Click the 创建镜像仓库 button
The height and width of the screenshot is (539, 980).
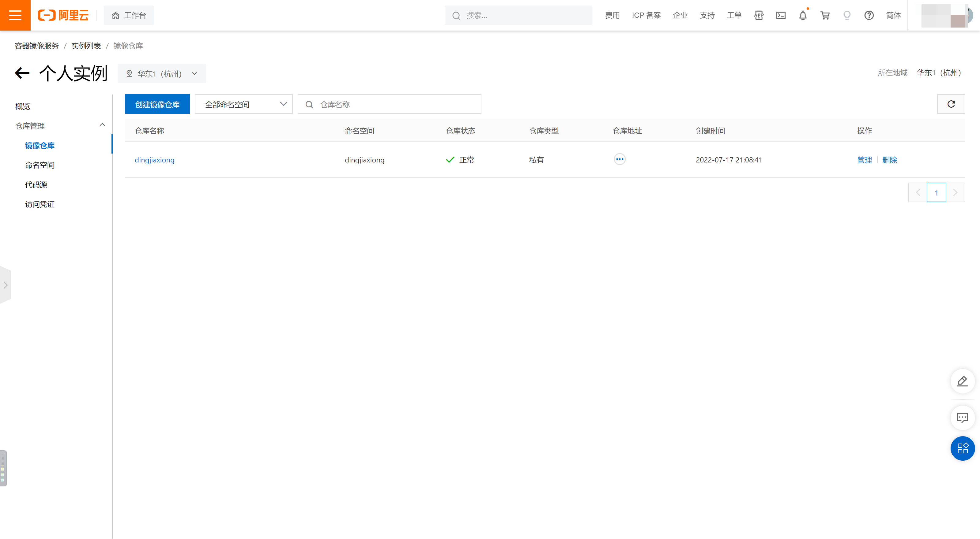(157, 104)
